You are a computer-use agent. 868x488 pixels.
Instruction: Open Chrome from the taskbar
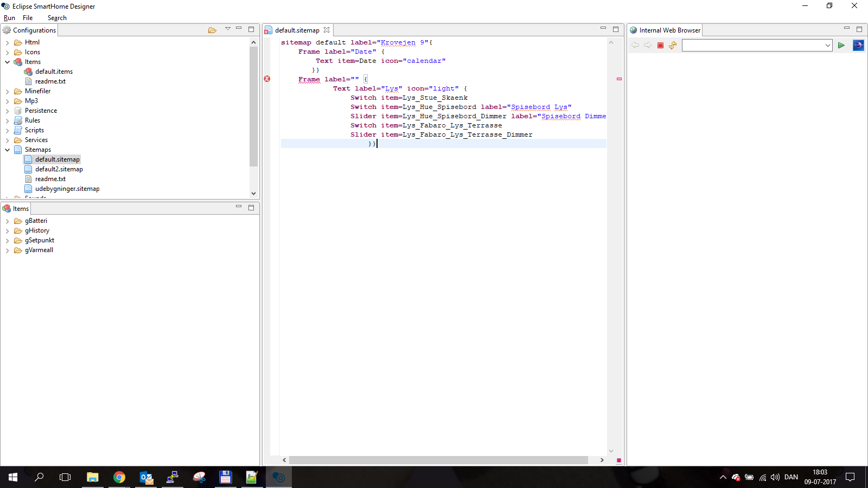point(119,477)
